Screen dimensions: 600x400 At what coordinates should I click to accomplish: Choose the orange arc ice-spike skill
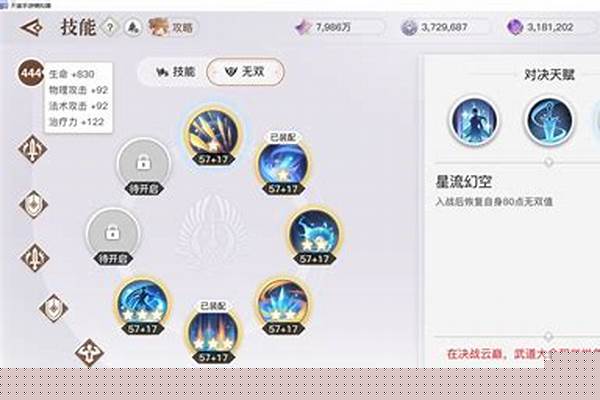[283, 306]
